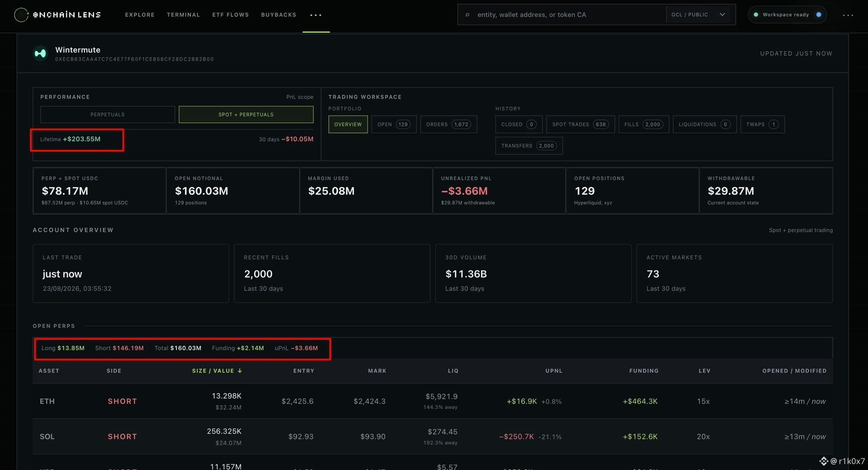Open the top-right more options menu

848,15
